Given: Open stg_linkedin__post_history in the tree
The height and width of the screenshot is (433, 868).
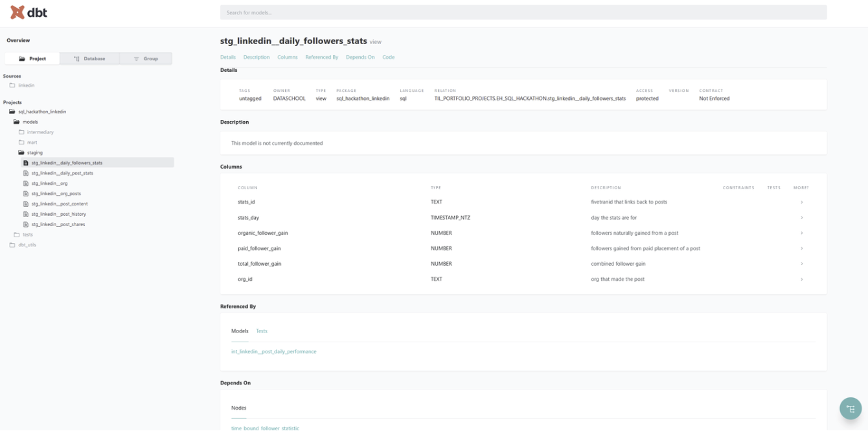Looking at the screenshot, I should (x=58, y=214).
